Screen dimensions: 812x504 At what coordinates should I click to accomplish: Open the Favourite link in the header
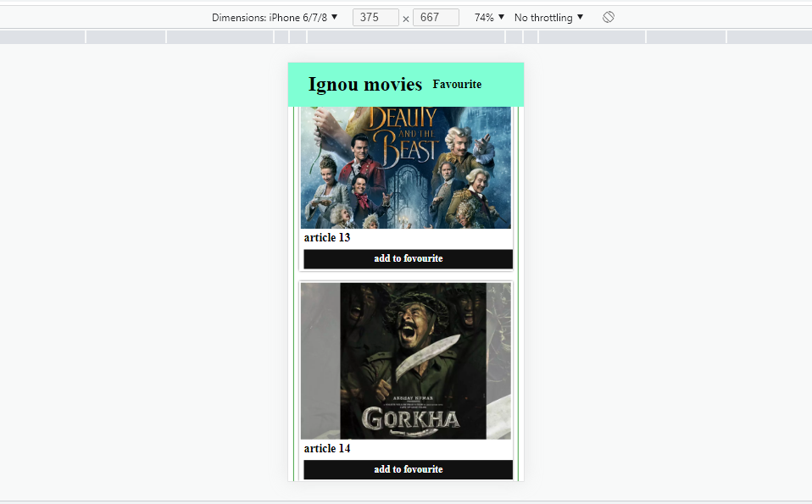coord(457,84)
